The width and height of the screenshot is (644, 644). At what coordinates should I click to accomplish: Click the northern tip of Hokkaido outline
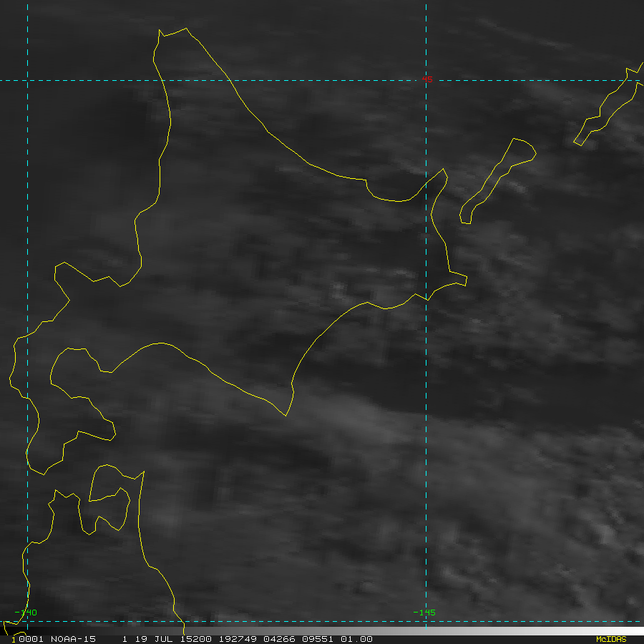click(x=159, y=31)
